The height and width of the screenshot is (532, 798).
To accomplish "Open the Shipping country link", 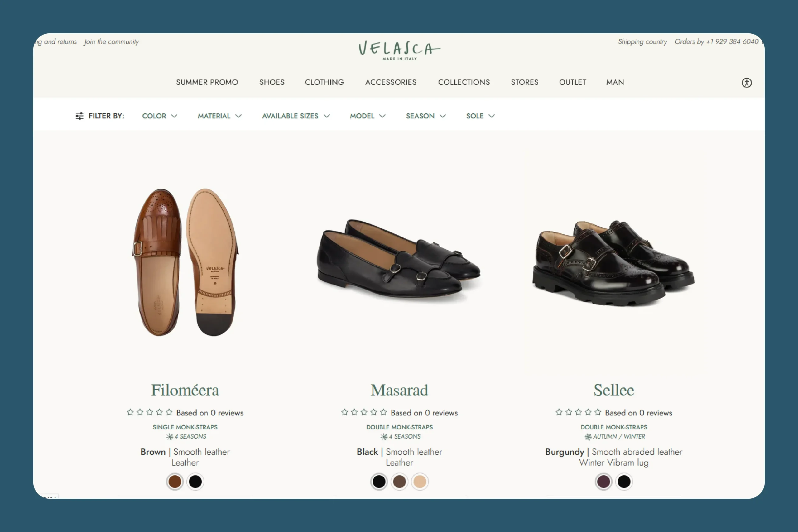I will click(642, 42).
